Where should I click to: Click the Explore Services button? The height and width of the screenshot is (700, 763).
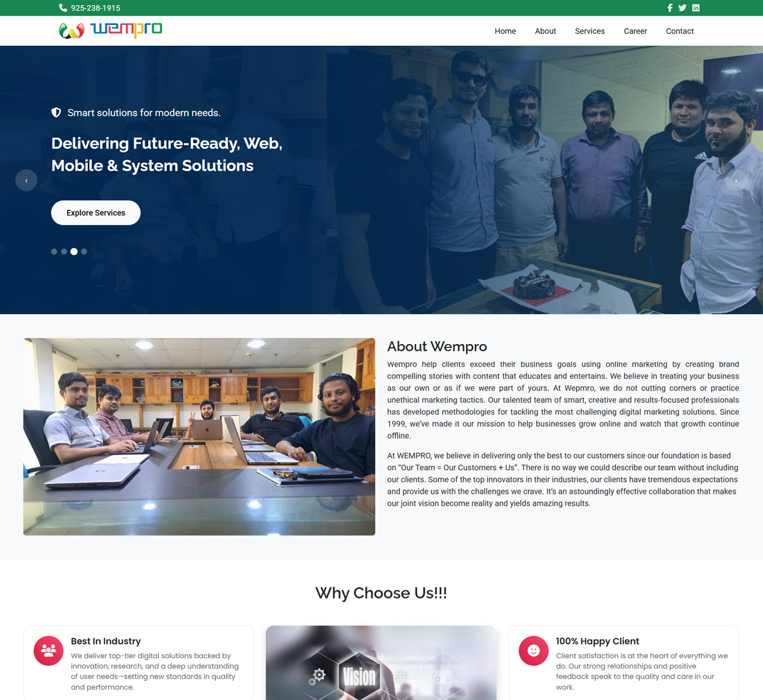(x=96, y=213)
